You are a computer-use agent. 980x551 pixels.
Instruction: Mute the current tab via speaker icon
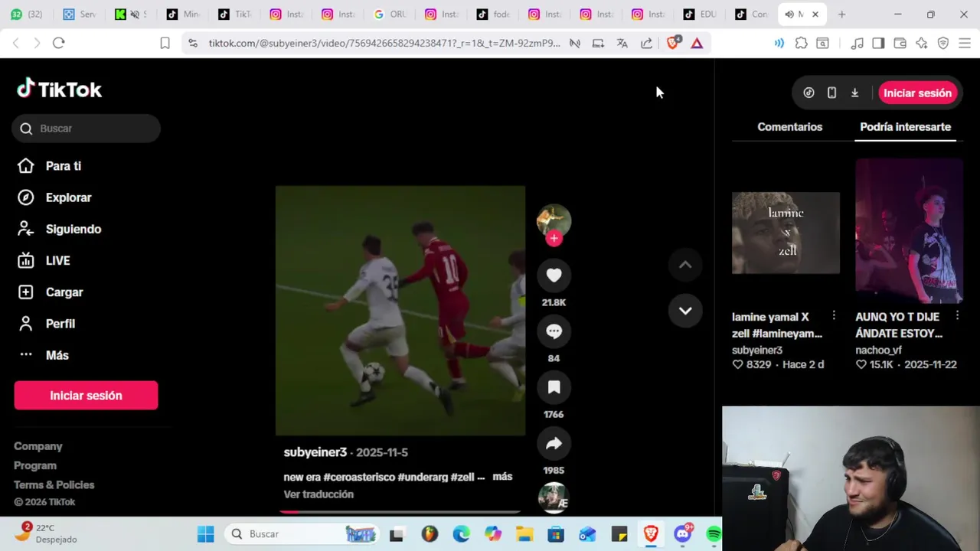click(789, 14)
